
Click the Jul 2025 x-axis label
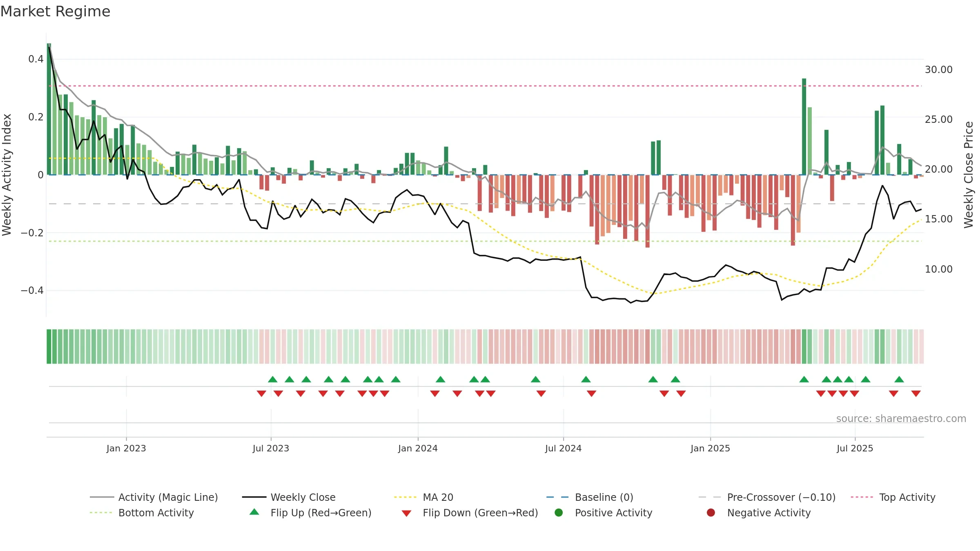pos(855,448)
